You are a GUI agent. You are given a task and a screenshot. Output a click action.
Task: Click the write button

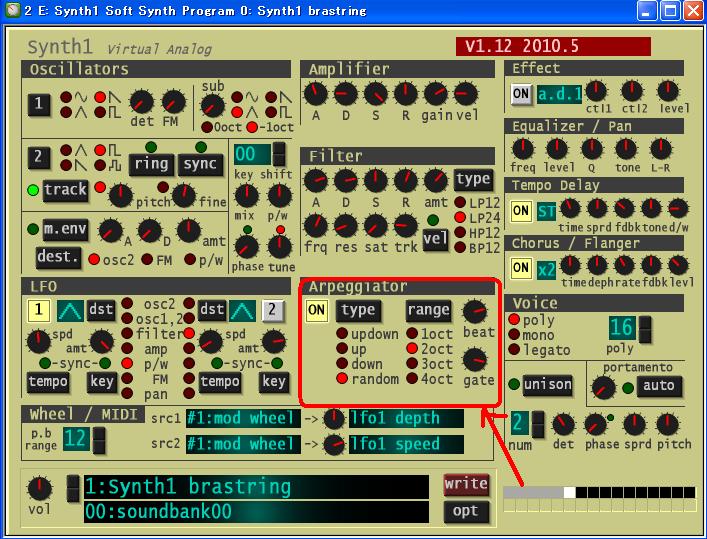[x=466, y=484]
